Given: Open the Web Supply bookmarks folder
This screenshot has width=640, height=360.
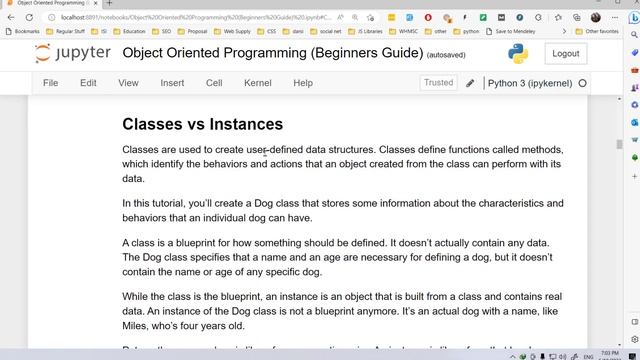Looking at the screenshot, I should (x=232, y=31).
